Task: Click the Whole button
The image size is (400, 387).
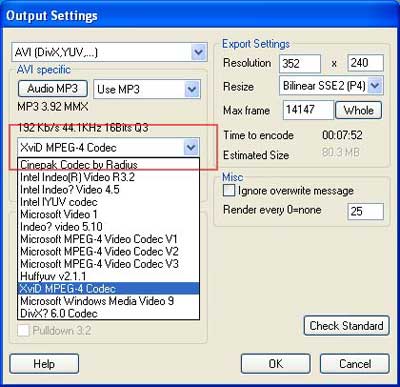Action: (358, 110)
